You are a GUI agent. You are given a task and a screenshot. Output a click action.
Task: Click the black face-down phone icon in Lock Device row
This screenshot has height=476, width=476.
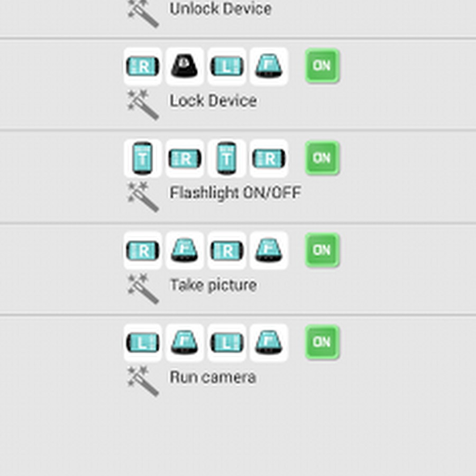(x=185, y=67)
